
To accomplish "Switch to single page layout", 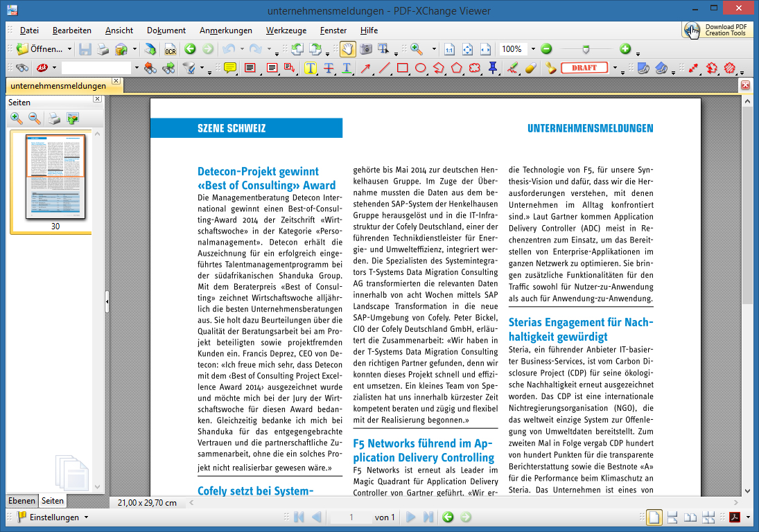I will click(x=654, y=517).
